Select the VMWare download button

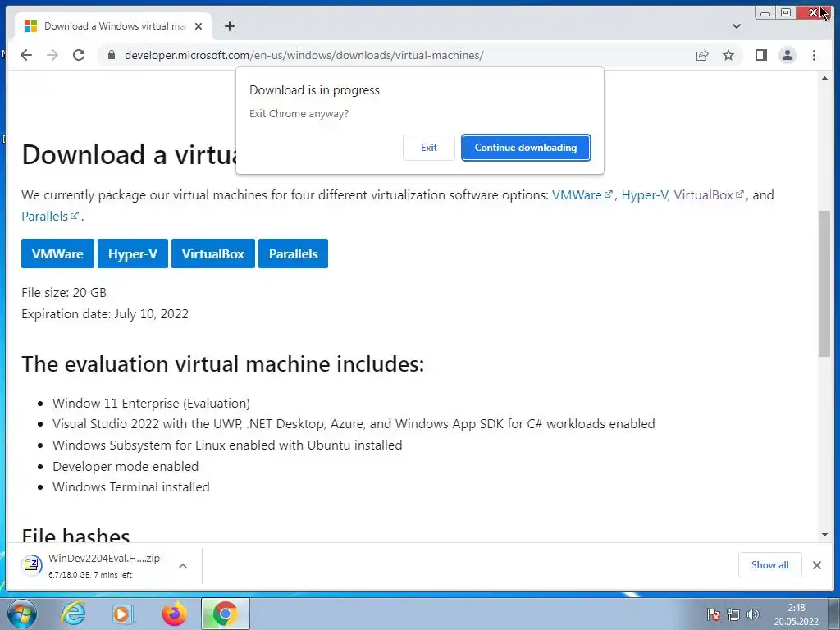pyautogui.click(x=57, y=254)
